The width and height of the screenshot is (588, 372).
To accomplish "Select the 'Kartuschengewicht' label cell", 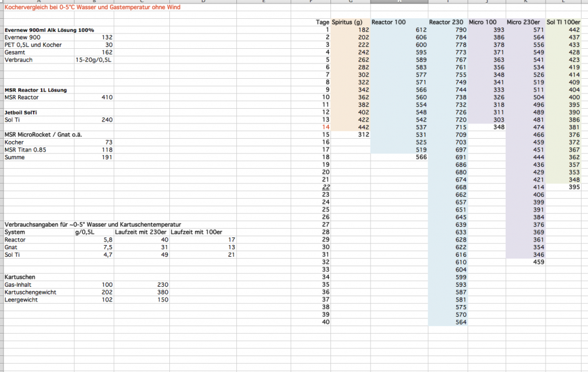I will click(31, 292).
